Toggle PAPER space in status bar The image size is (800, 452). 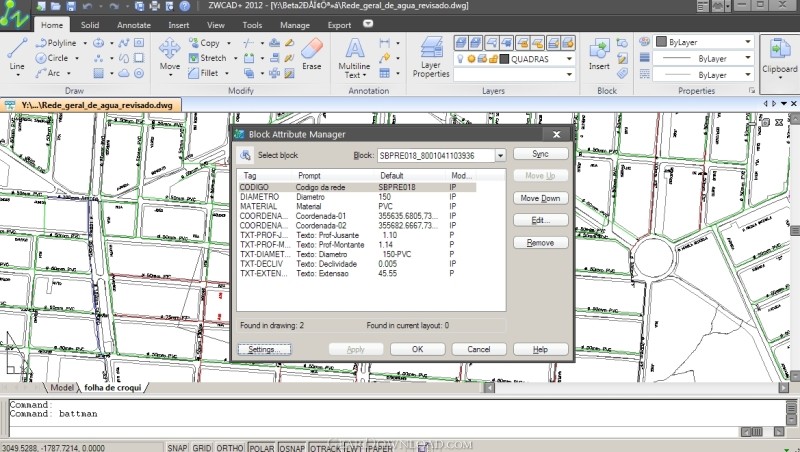click(379, 447)
